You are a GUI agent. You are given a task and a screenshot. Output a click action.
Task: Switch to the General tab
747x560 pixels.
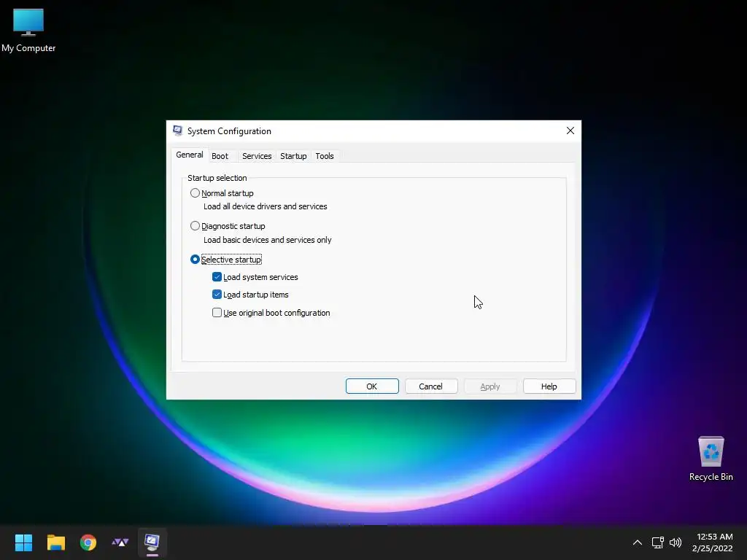(x=190, y=155)
